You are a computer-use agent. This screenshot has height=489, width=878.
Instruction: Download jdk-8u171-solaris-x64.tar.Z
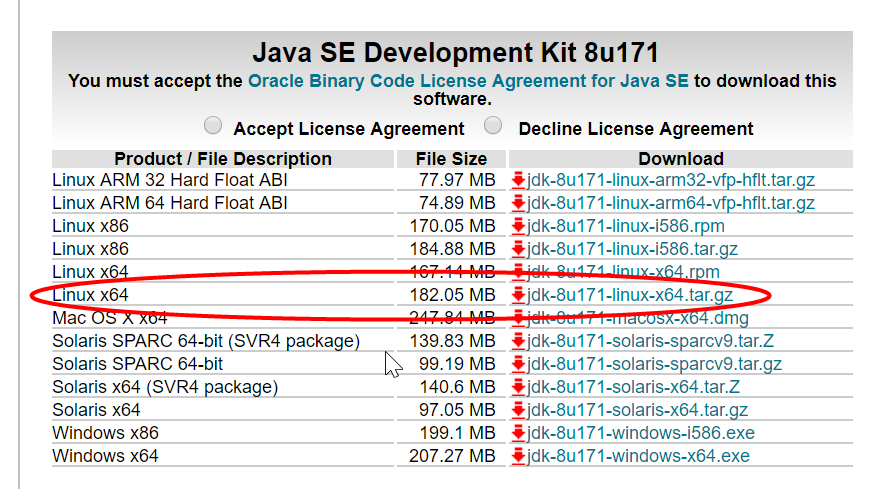point(633,387)
